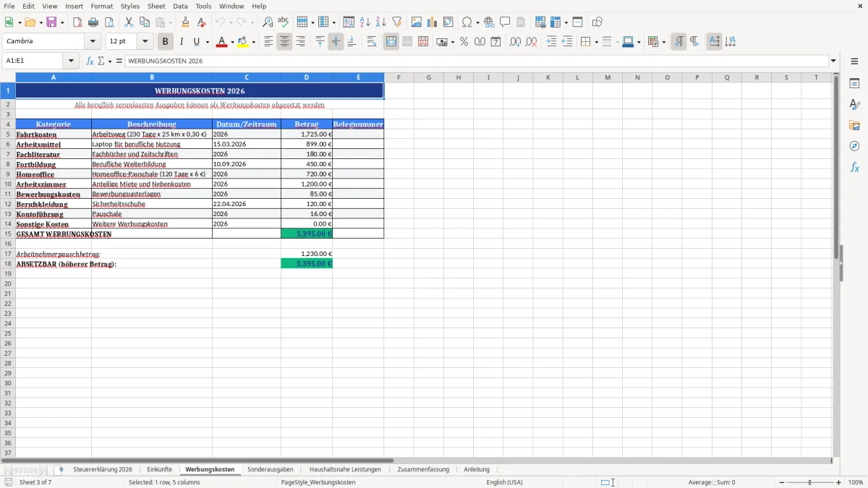Screen dimensions: 868x488
Task: Select the AutoFilter icon
Action: [396, 22]
